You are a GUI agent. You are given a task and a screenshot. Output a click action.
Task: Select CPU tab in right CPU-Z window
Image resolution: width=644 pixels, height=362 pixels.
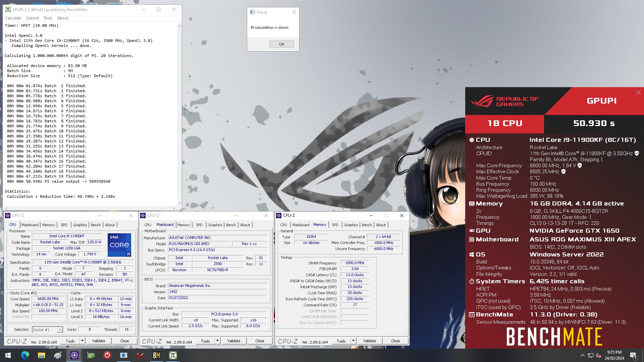pyautogui.click(x=283, y=225)
